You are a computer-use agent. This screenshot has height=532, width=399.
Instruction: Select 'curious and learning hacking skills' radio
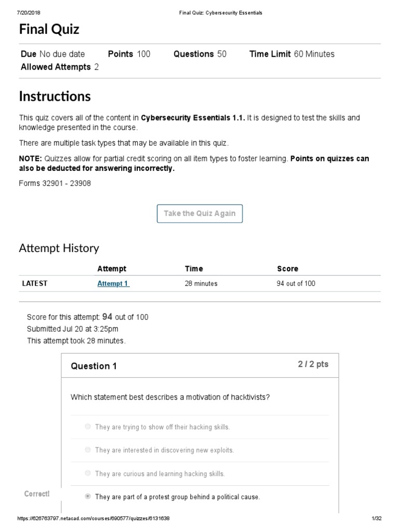[88, 473]
